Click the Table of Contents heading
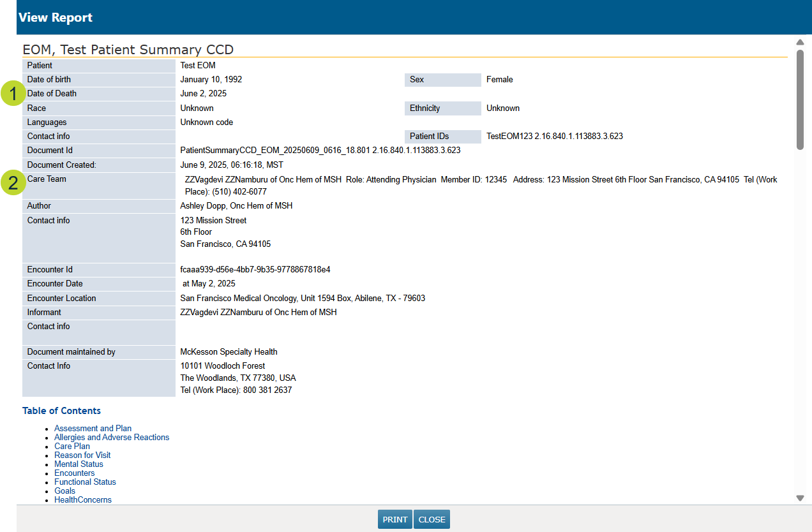The image size is (812, 532). 61,411
